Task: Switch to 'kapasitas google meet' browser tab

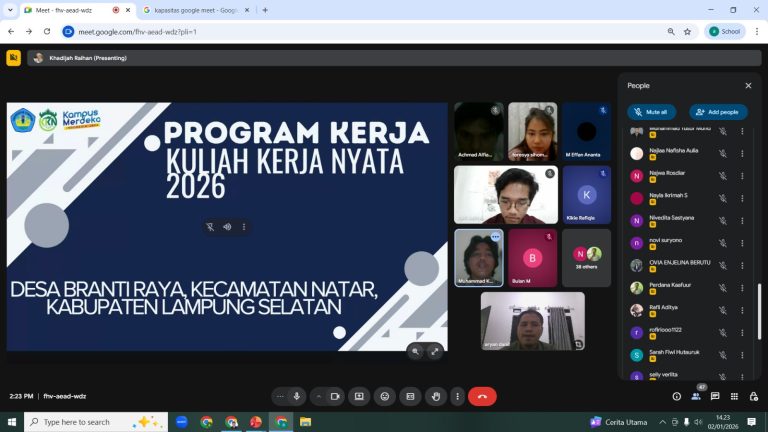Action: point(196,10)
